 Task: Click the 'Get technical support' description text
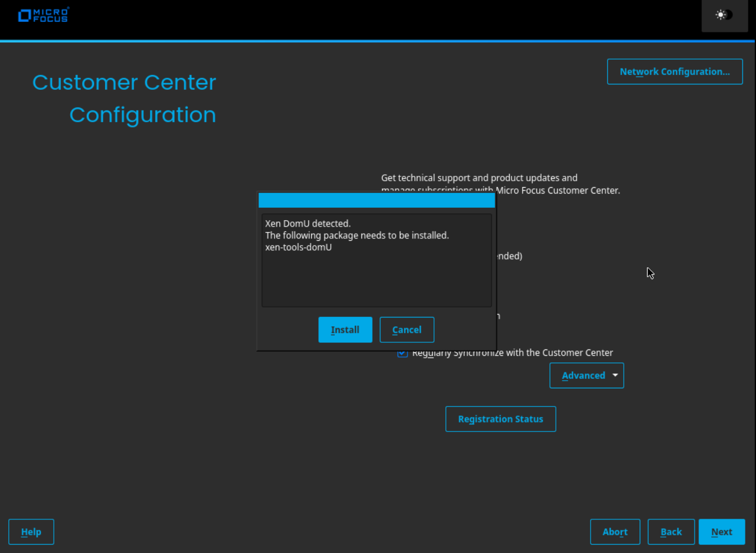tap(479, 178)
